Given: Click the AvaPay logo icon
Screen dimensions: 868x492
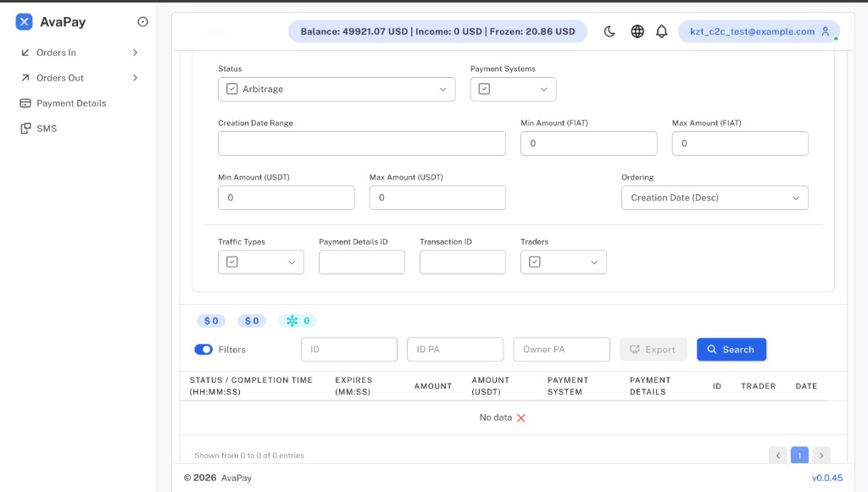Looking at the screenshot, I should (24, 22).
